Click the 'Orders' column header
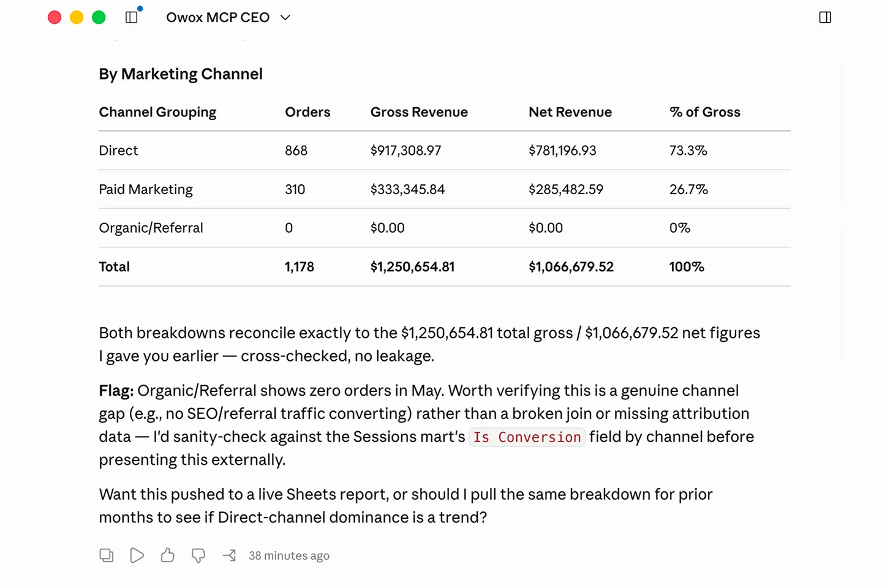 (x=307, y=112)
